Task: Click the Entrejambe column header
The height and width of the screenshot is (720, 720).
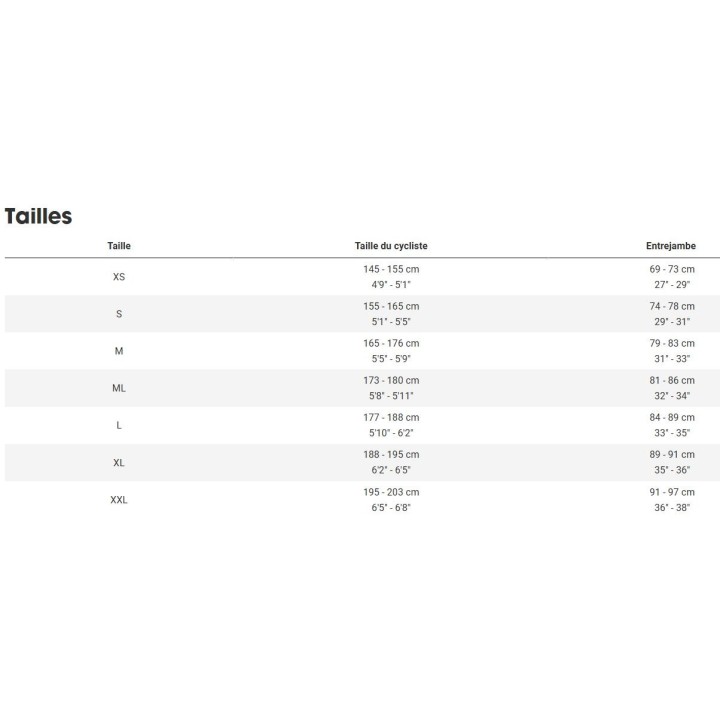Action: [670, 246]
